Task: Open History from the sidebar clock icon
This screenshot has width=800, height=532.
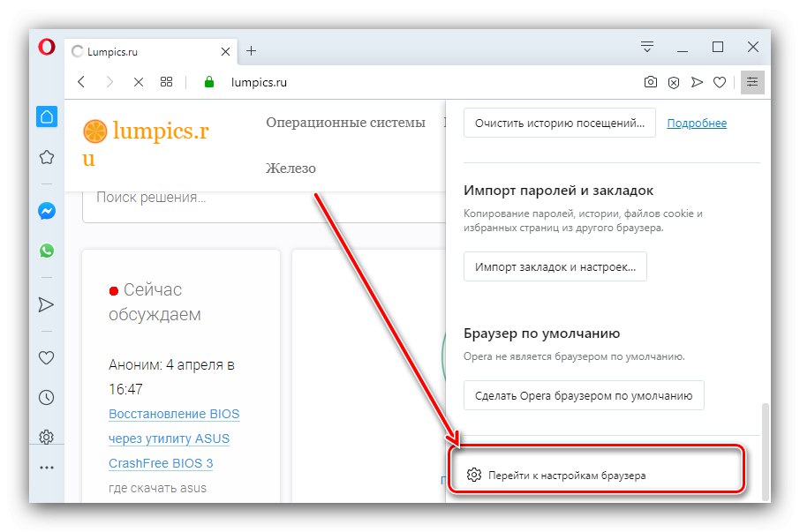Action: [x=47, y=397]
